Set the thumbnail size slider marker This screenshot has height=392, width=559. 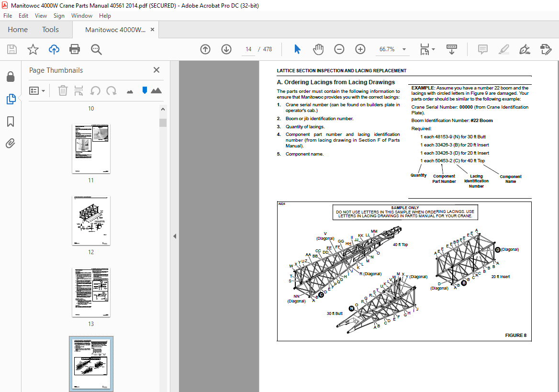click(145, 90)
